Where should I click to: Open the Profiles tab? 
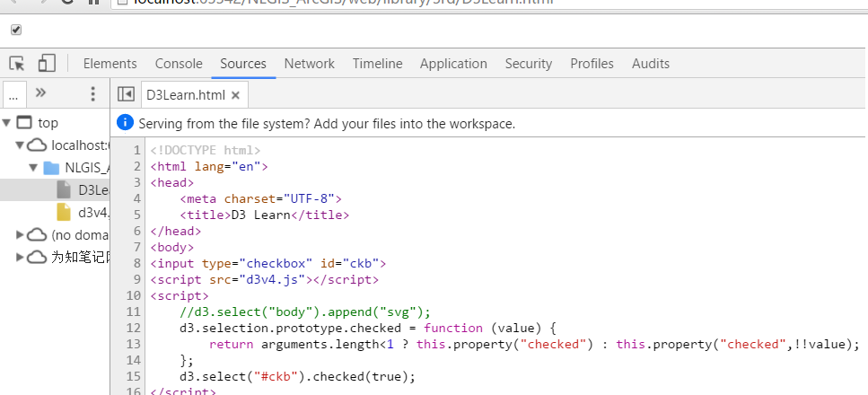pyautogui.click(x=592, y=64)
